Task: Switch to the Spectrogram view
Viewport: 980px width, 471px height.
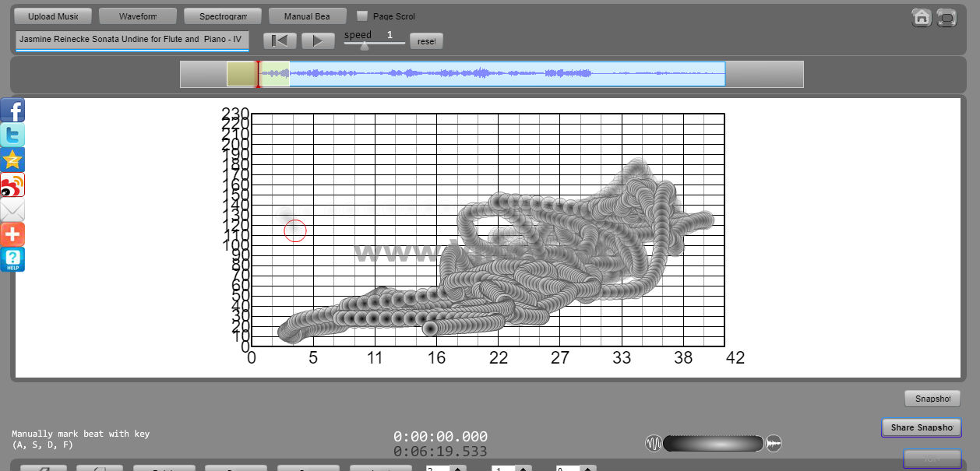Action: (x=223, y=16)
